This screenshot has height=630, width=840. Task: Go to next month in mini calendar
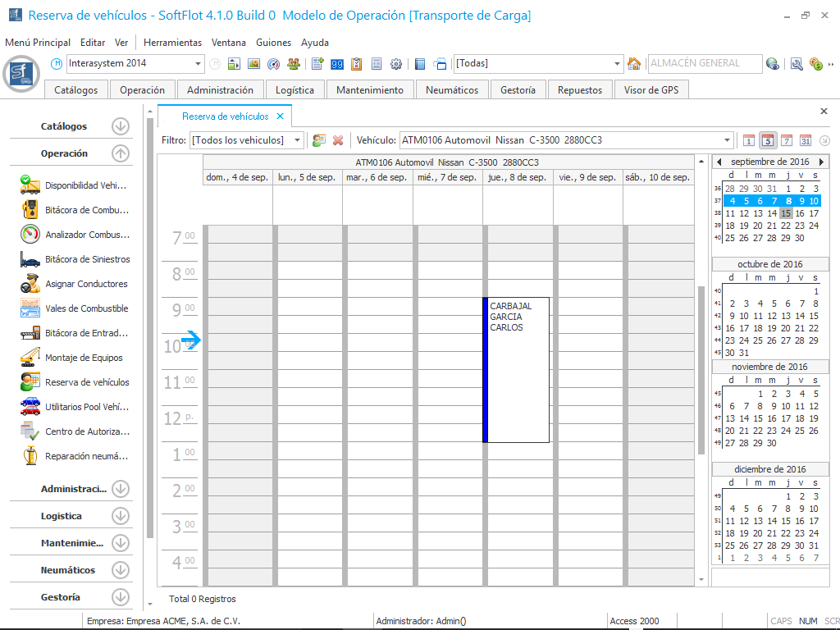pos(821,162)
